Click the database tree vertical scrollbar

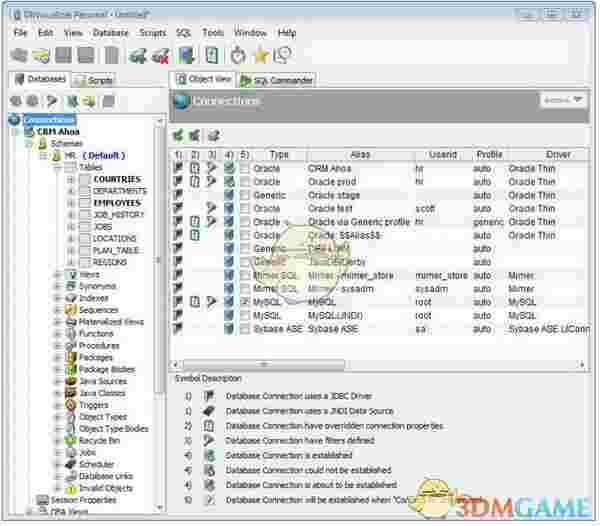pos(159,260)
